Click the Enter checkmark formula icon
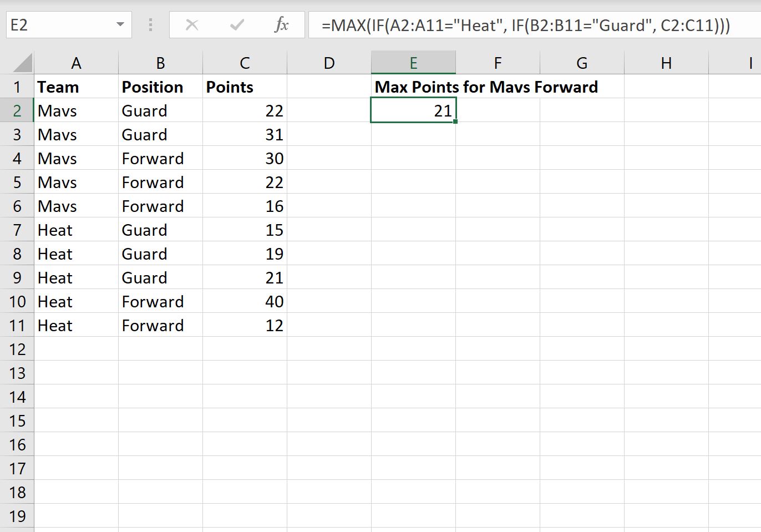 tap(237, 25)
